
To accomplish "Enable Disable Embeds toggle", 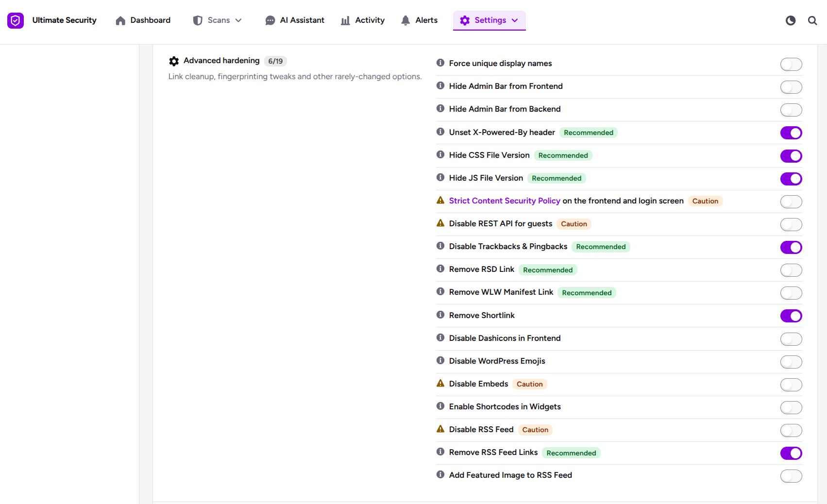I will click(x=791, y=385).
